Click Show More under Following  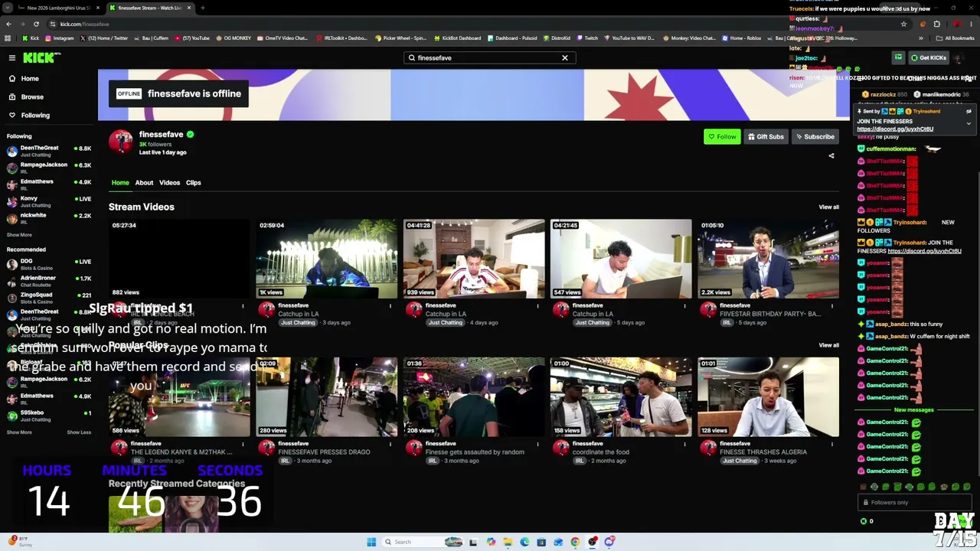click(x=19, y=235)
